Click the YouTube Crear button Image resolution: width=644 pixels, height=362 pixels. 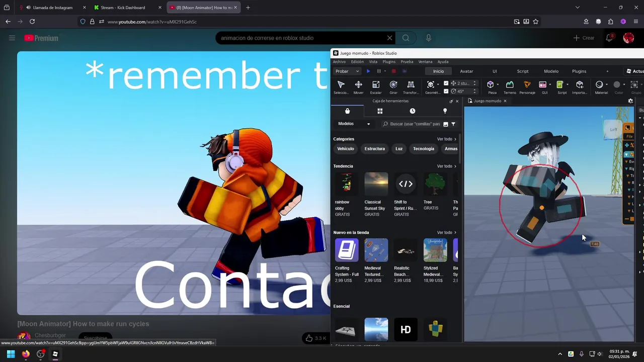click(x=584, y=38)
